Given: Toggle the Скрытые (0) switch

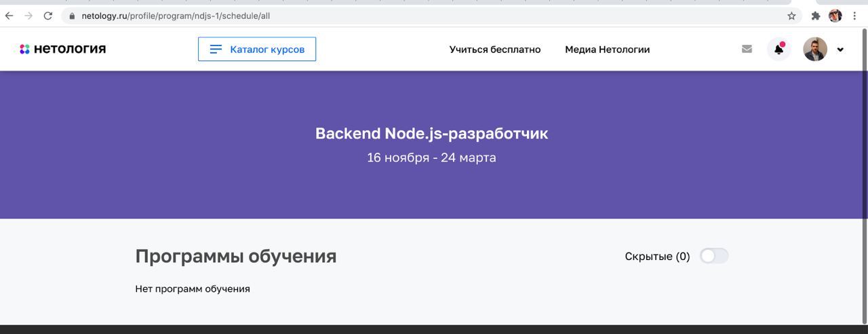Looking at the screenshot, I should click(x=714, y=256).
